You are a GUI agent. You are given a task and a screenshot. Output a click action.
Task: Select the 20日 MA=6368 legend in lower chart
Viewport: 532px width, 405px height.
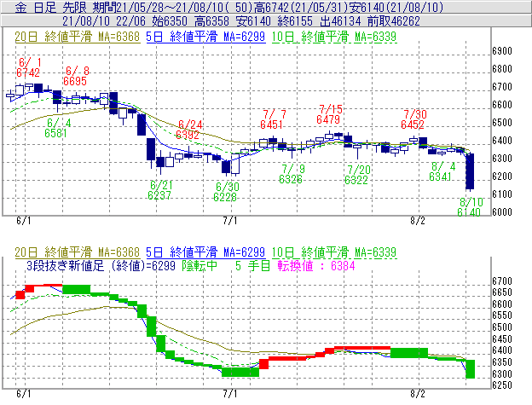pos(78,252)
